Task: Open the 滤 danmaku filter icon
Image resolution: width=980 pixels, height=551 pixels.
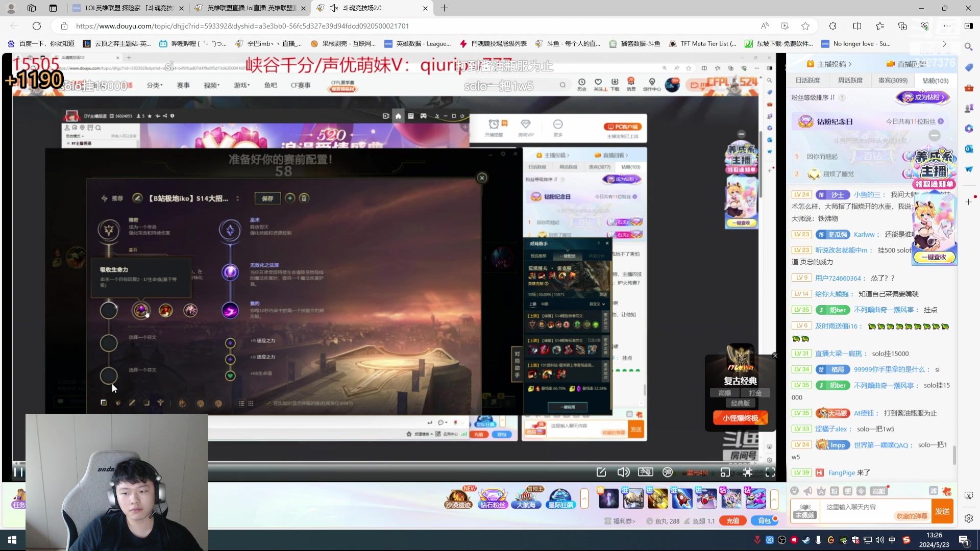Action: click(x=933, y=491)
